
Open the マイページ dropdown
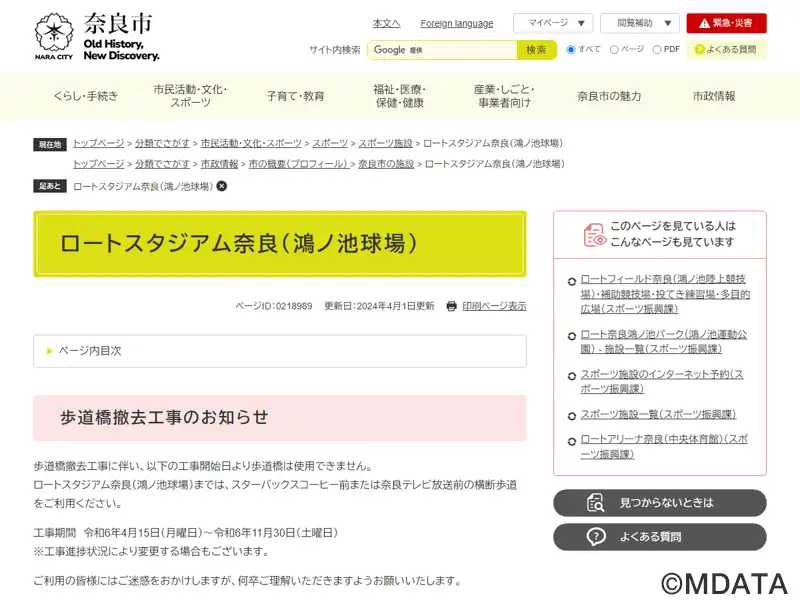(553, 23)
